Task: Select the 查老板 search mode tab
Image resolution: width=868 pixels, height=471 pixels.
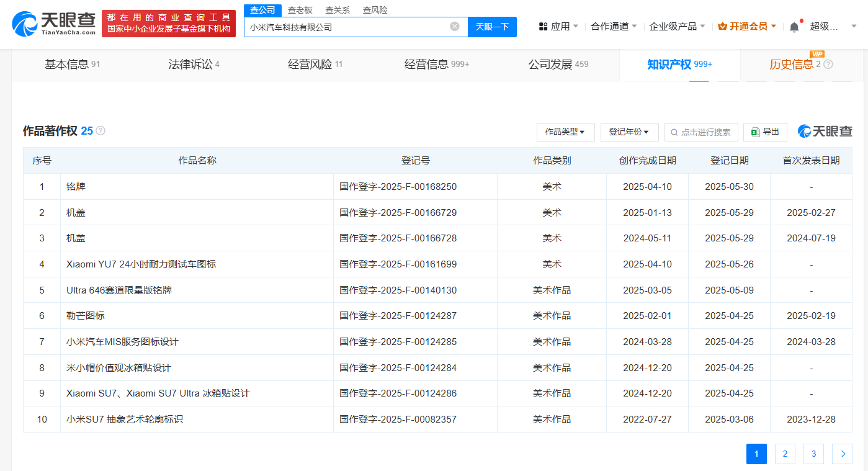Action: click(x=300, y=10)
